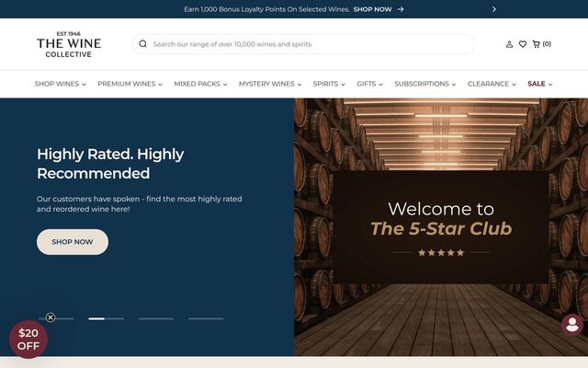
Task: Expand the MYSTERY WINES menu
Action: [270, 84]
